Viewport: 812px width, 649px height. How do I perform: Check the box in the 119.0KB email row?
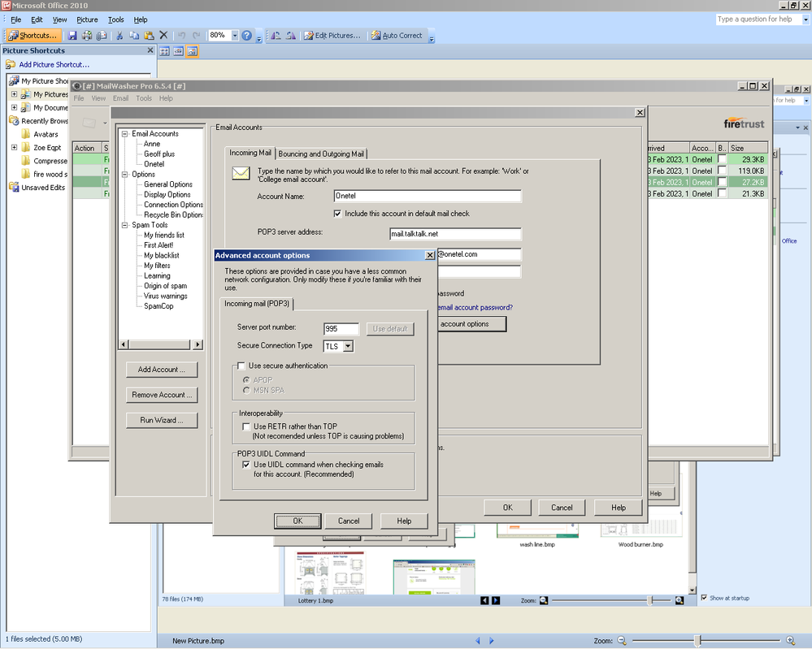(722, 171)
